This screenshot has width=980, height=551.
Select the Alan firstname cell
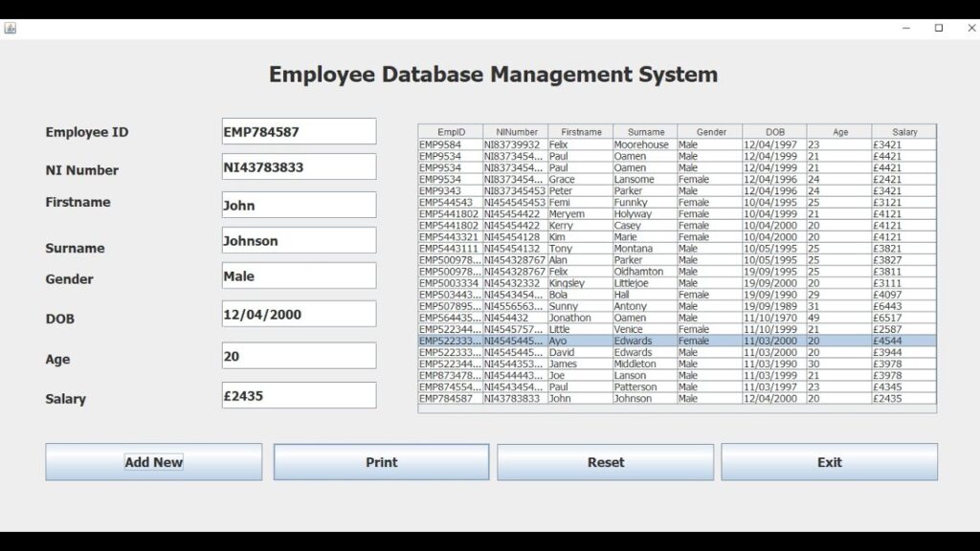[x=581, y=260]
